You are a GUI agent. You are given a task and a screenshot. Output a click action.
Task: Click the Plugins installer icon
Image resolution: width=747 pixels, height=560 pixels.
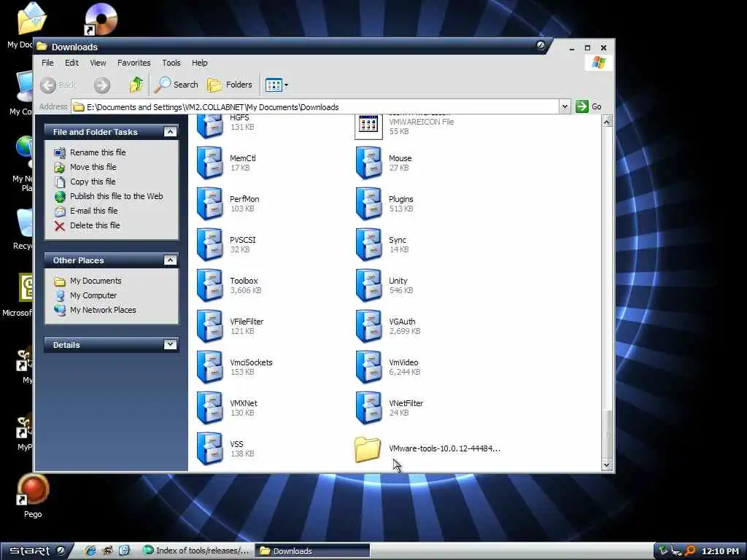click(x=368, y=204)
